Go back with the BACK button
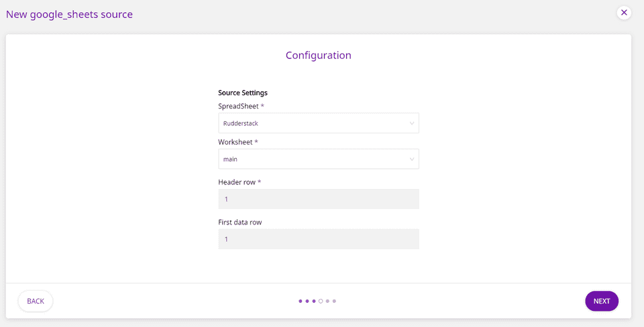The width and height of the screenshot is (644, 327). (x=36, y=301)
